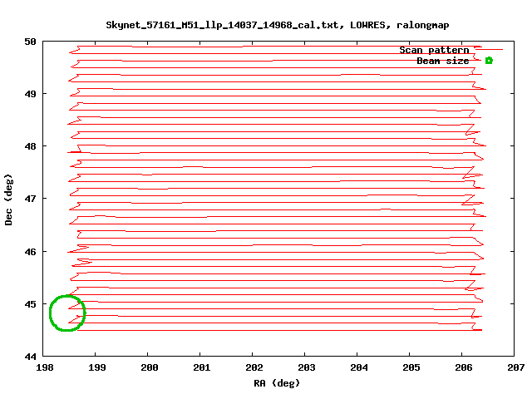Click the 'Scan pattern' legend label
532x399 pixels.
coord(434,50)
